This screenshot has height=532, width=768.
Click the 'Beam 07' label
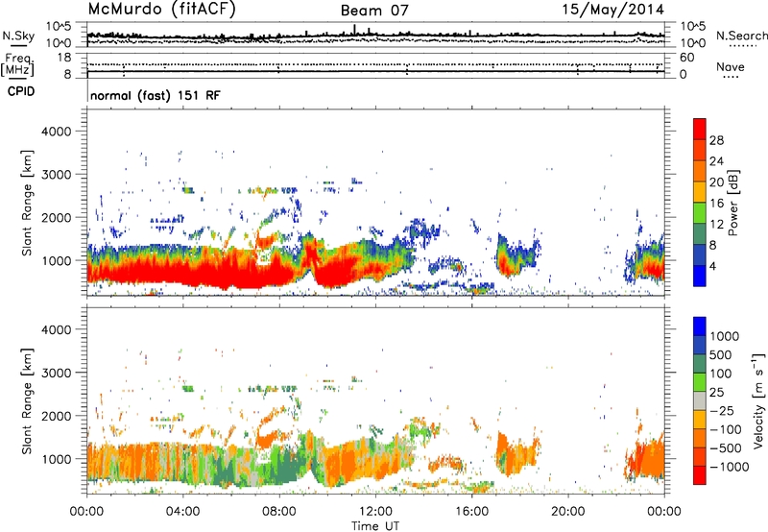coord(374,11)
